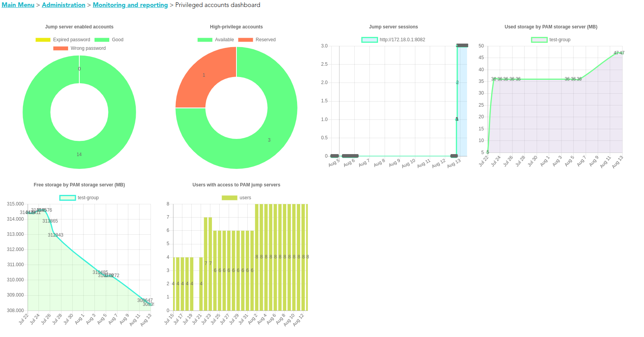Viewport: 644px width, 337px height.
Task: Toggle test-group legend in Free storage chart
Action: pos(68,198)
